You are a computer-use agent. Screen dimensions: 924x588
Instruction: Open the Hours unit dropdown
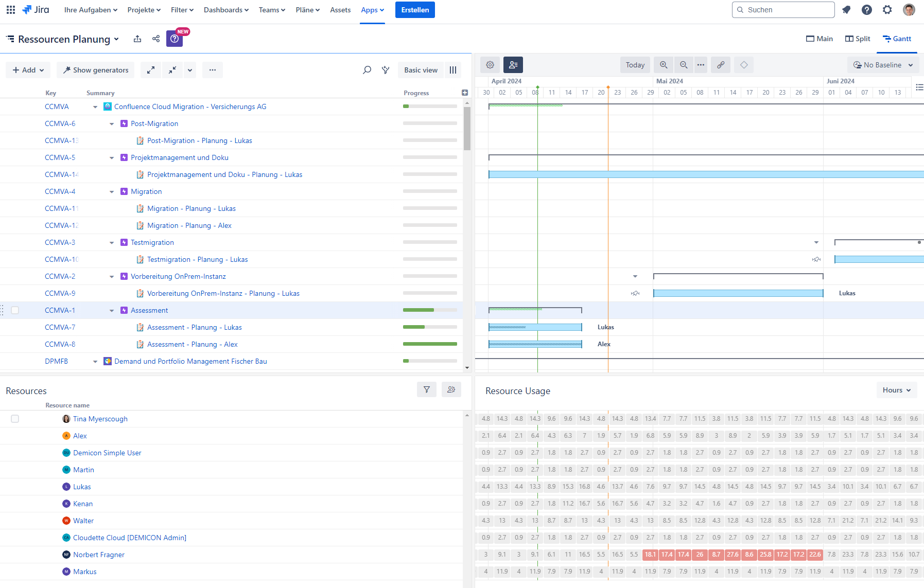(x=896, y=390)
